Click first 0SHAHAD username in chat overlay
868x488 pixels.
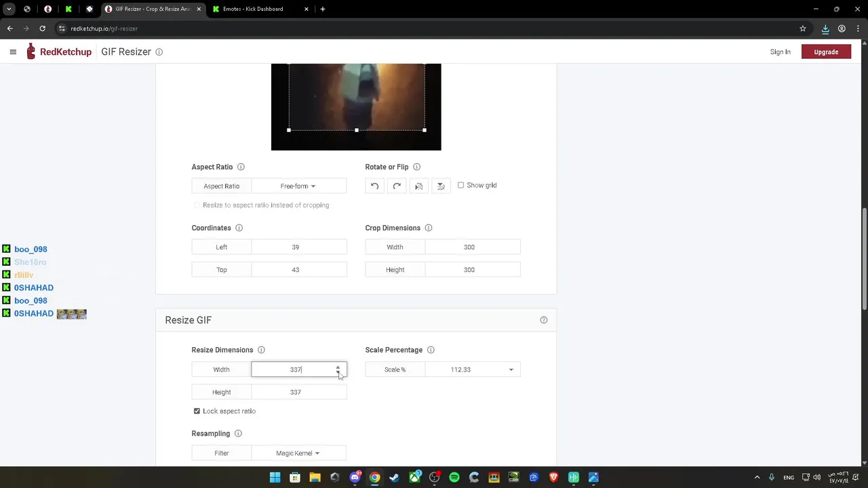(34, 287)
